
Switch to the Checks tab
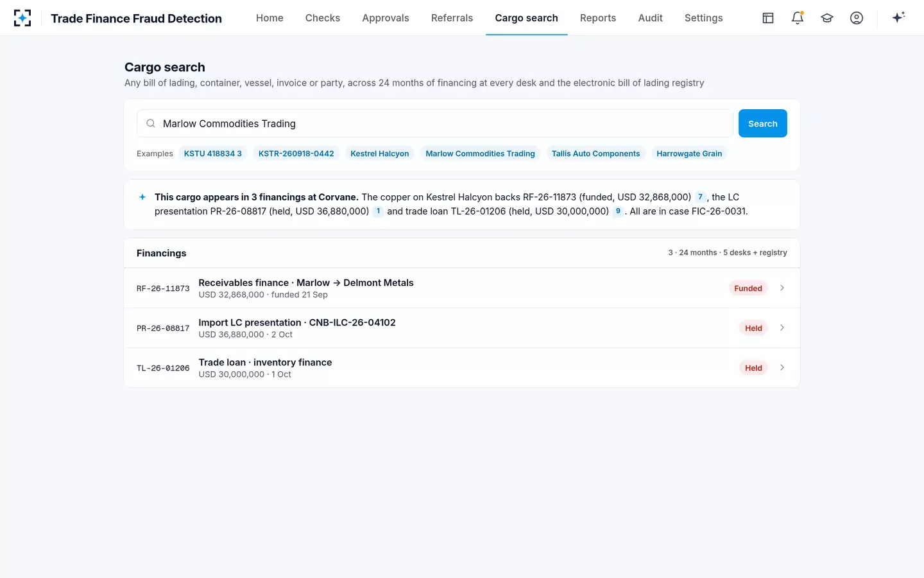point(323,18)
